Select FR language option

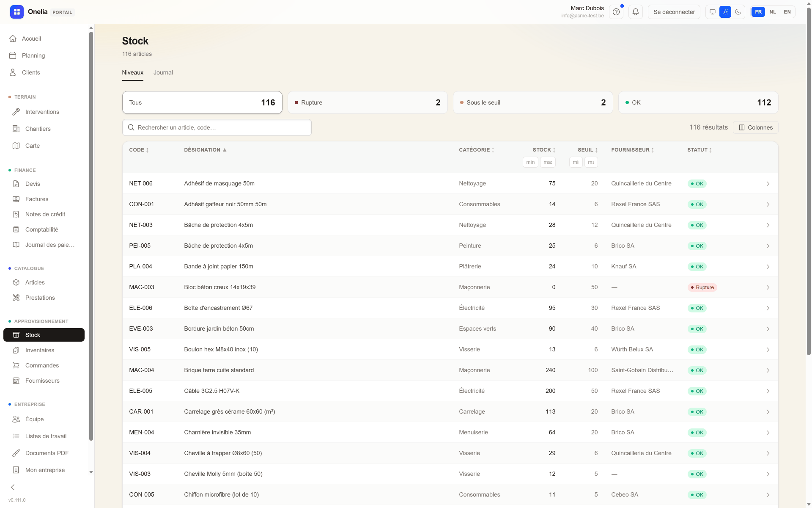pyautogui.click(x=758, y=12)
